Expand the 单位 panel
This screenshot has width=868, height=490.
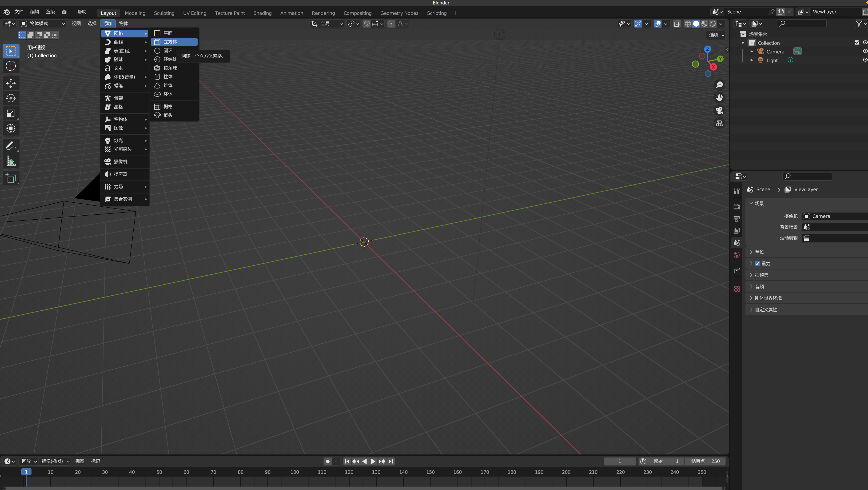[807, 252]
